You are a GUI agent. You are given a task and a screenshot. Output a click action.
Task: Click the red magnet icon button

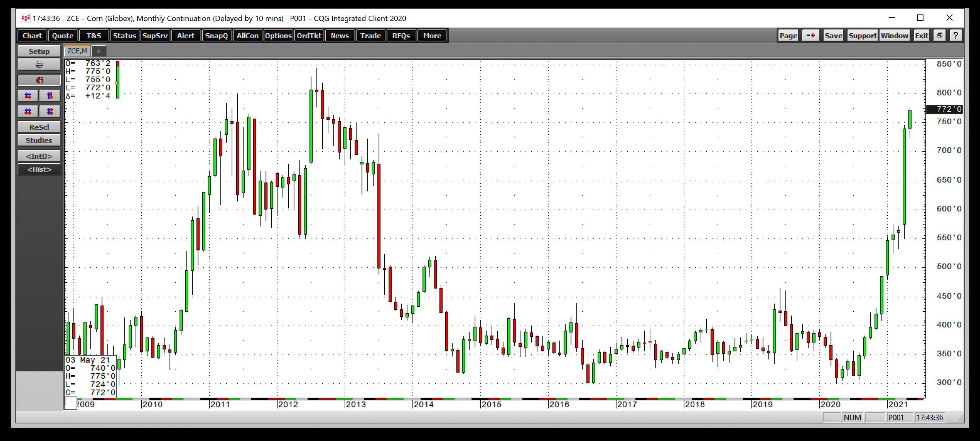[39, 80]
